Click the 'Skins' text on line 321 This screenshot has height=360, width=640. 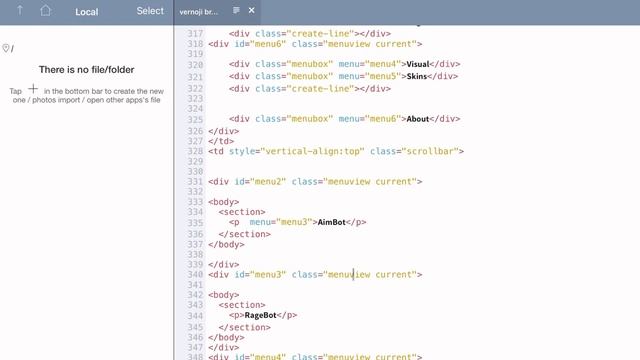coord(417,76)
